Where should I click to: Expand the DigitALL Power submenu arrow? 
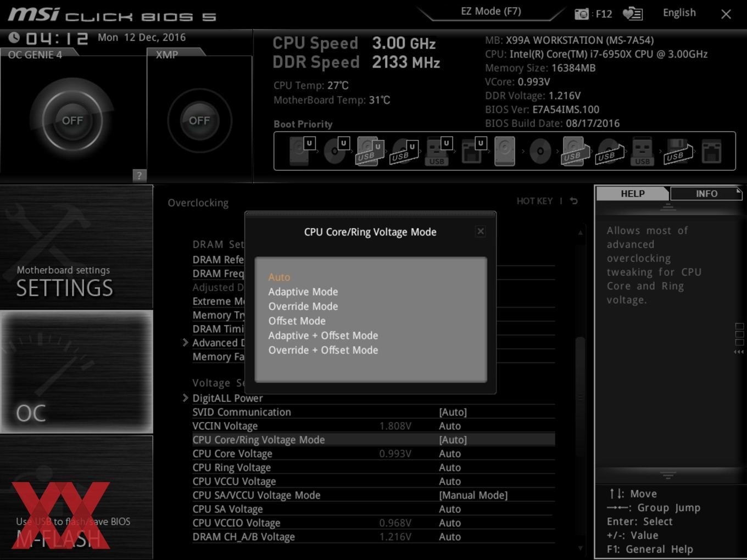pos(186,398)
